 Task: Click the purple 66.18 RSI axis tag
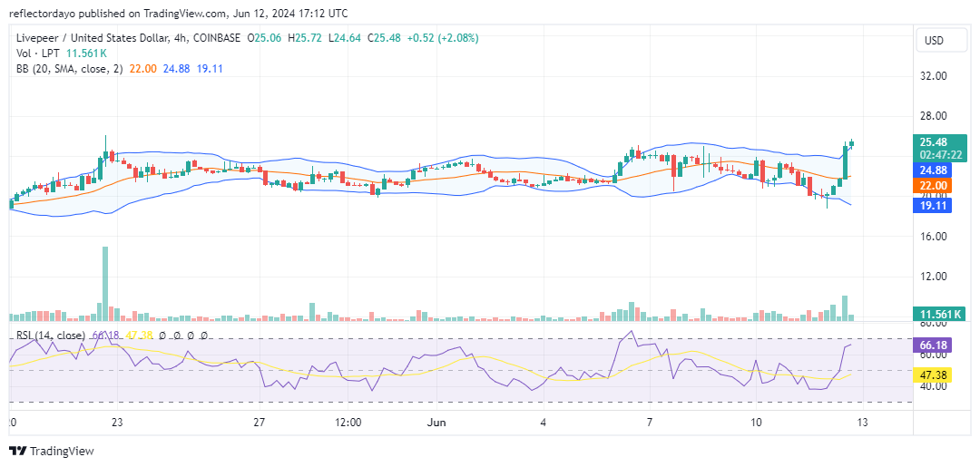931,344
